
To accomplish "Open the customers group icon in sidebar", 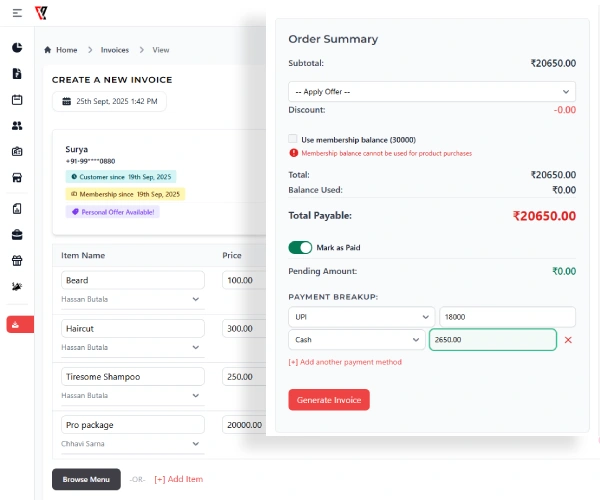I will [x=17, y=126].
